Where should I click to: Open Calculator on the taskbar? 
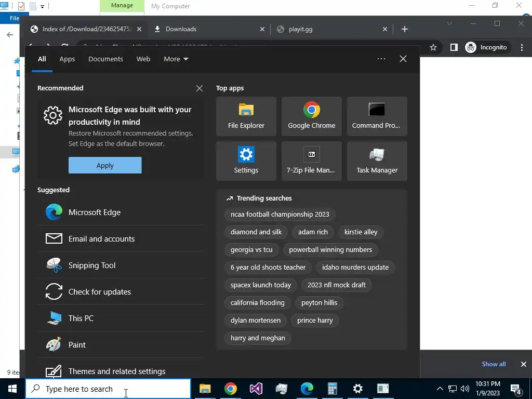pos(332,389)
